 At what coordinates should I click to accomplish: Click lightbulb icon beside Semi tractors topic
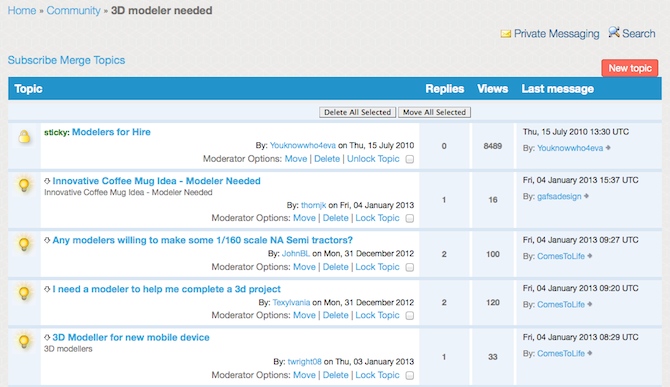24,244
